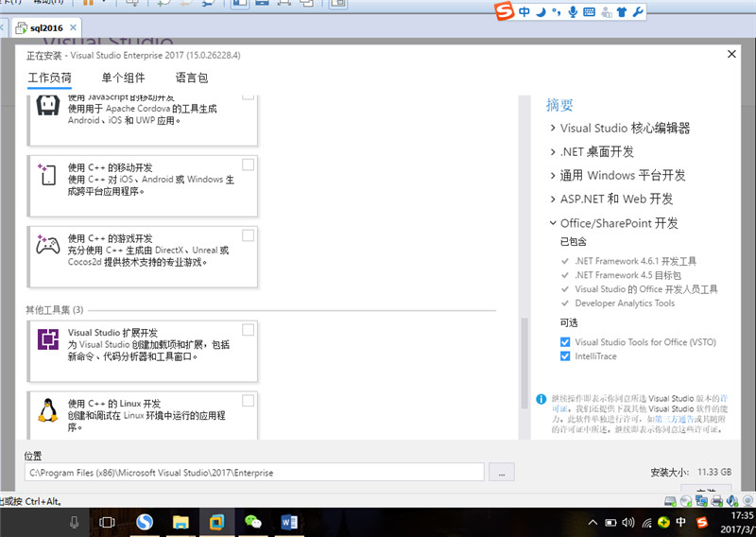Check the C++ game development workload
Image resolution: width=756 pixels, height=537 pixels.
tap(248, 235)
